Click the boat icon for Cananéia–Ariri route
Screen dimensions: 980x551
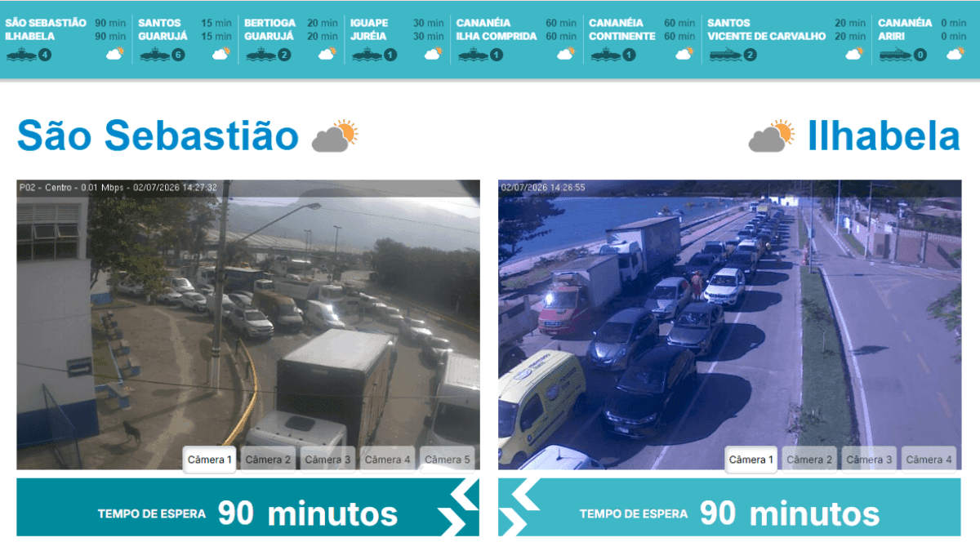point(897,55)
